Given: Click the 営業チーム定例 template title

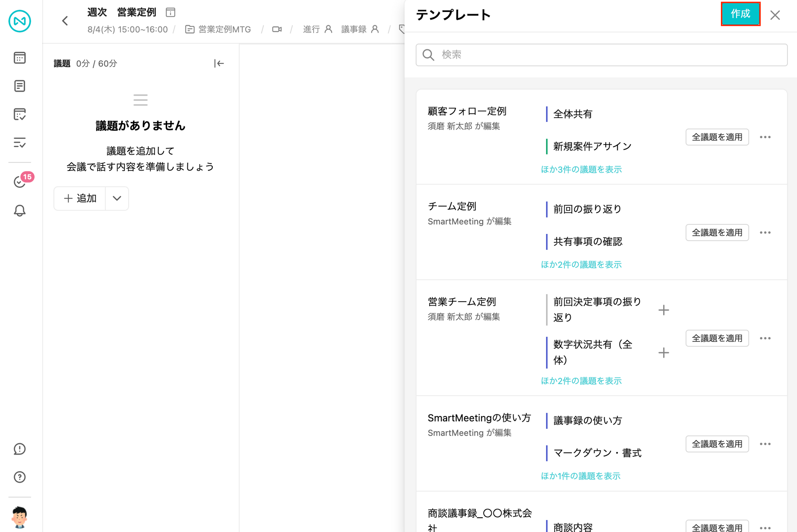Looking at the screenshot, I should pyautogui.click(x=462, y=302).
